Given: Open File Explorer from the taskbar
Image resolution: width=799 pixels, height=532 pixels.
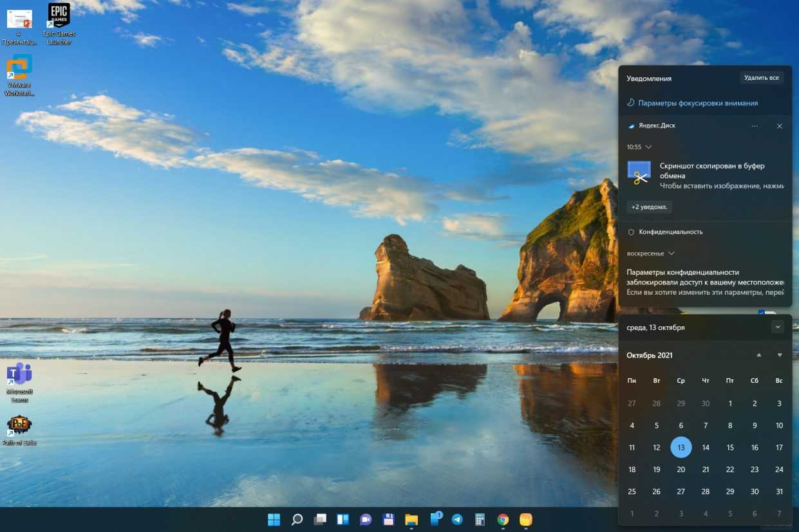Looking at the screenshot, I should pyautogui.click(x=411, y=520).
